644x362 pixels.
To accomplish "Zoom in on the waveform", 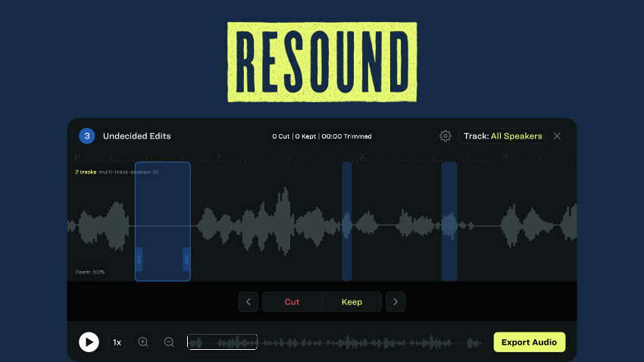I will click(x=143, y=342).
